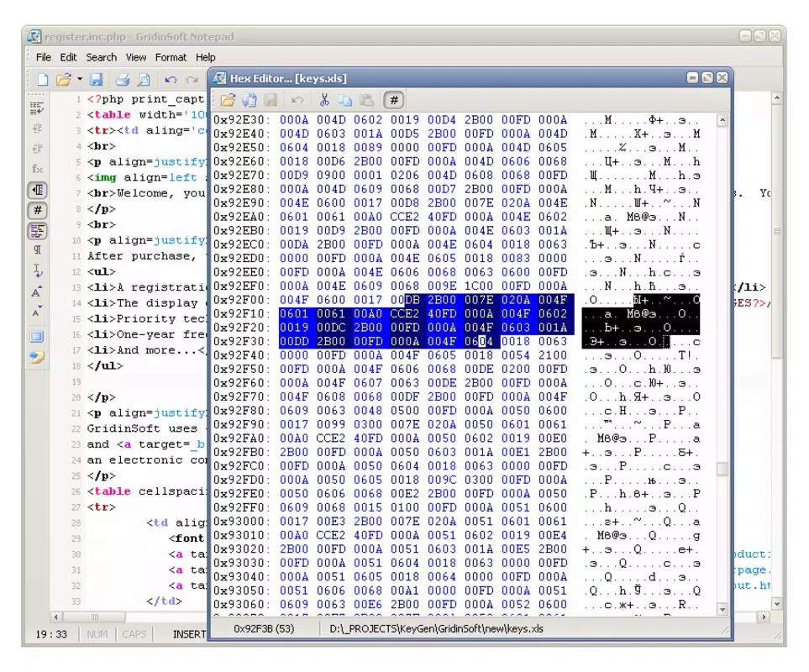The width and height of the screenshot is (809, 672).
Task: Expand the recent files arrow beside Open
Action: click(80, 80)
